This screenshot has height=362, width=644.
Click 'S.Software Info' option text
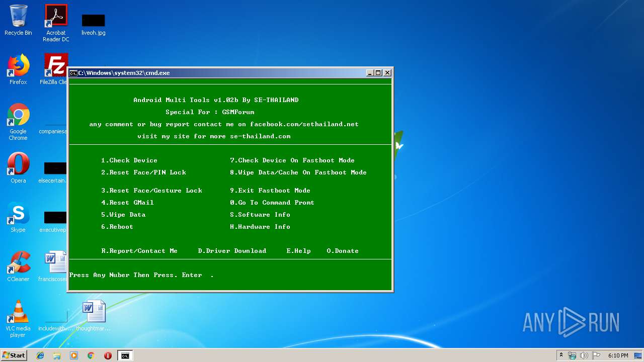coord(260,215)
